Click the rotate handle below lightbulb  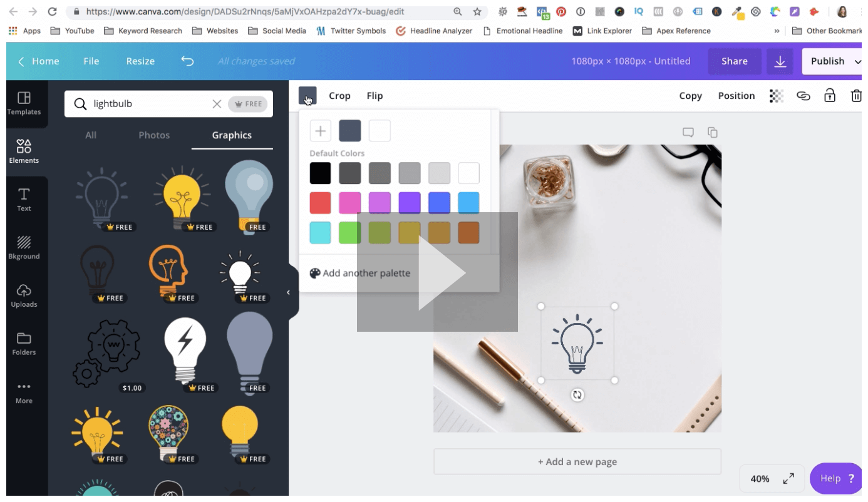[577, 395]
